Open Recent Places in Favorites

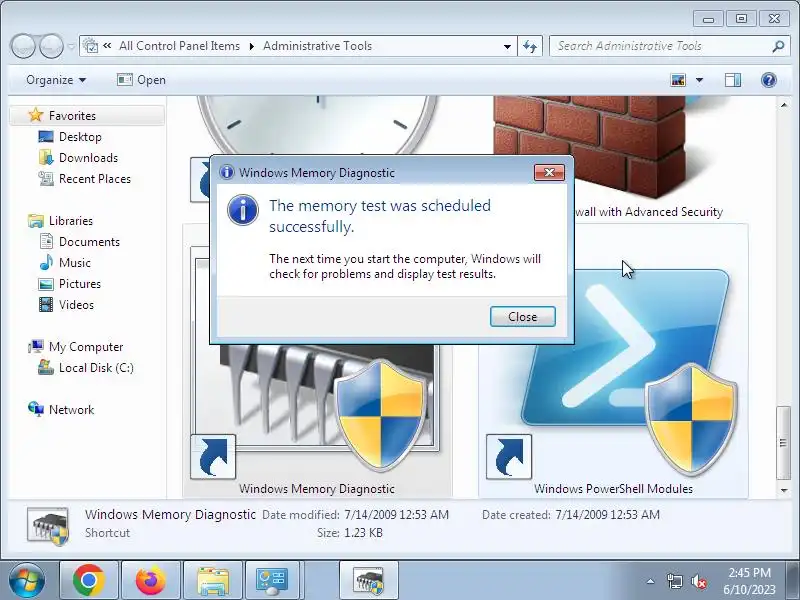point(94,179)
